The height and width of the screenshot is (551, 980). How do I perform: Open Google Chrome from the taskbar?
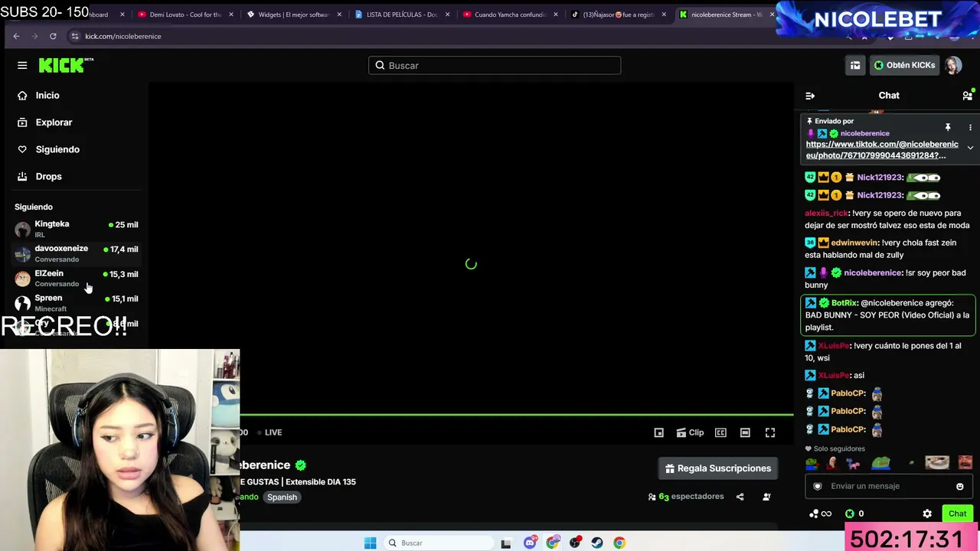click(x=619, y=543)
